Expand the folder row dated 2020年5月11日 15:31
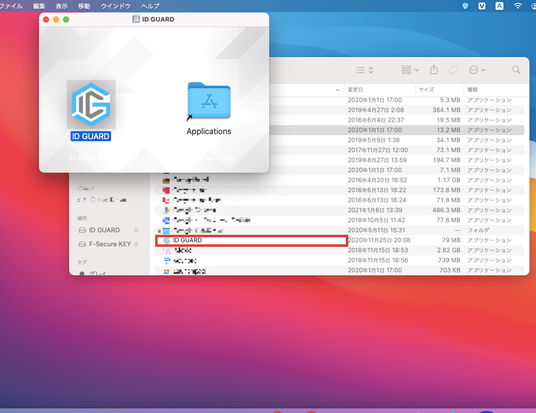 pos(159,231)
